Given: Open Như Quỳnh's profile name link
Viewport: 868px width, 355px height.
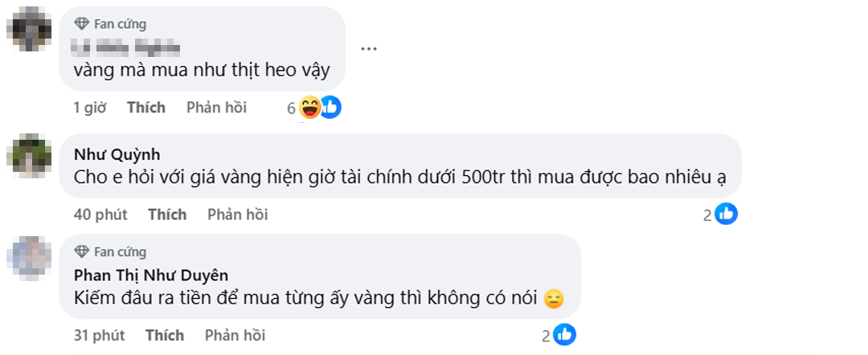Looking at the screenshot, I should tap(117, 154).
